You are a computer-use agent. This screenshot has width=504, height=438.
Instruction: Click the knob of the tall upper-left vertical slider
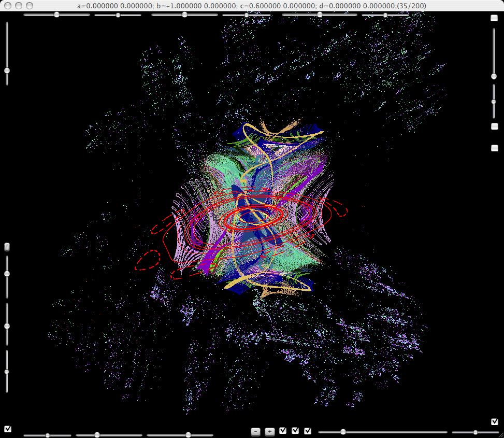point(7,70)
